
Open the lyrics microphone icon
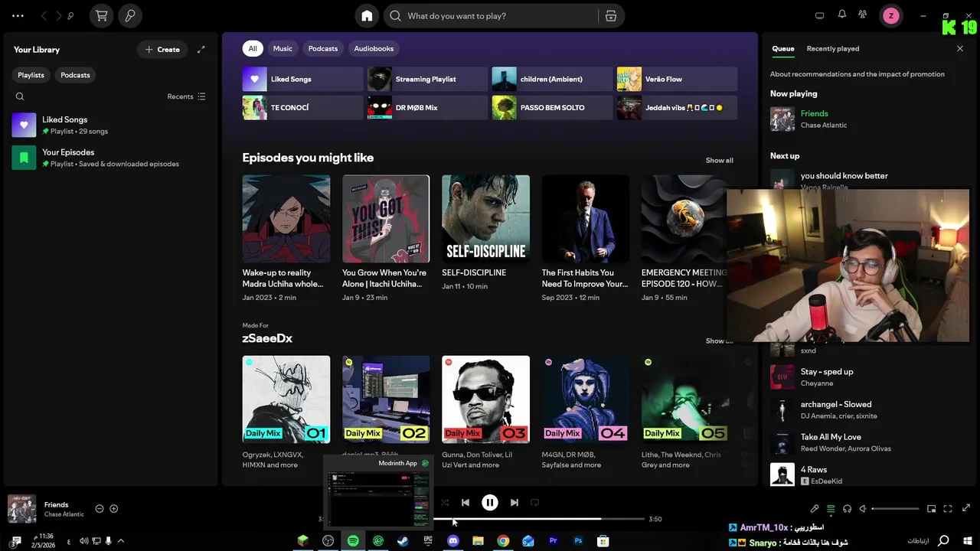coord(815,509)
